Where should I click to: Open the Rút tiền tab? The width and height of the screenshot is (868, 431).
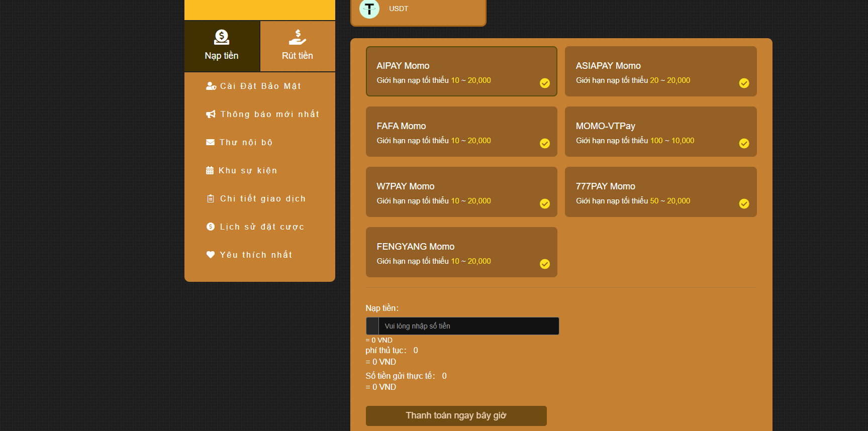pos(298,46)
